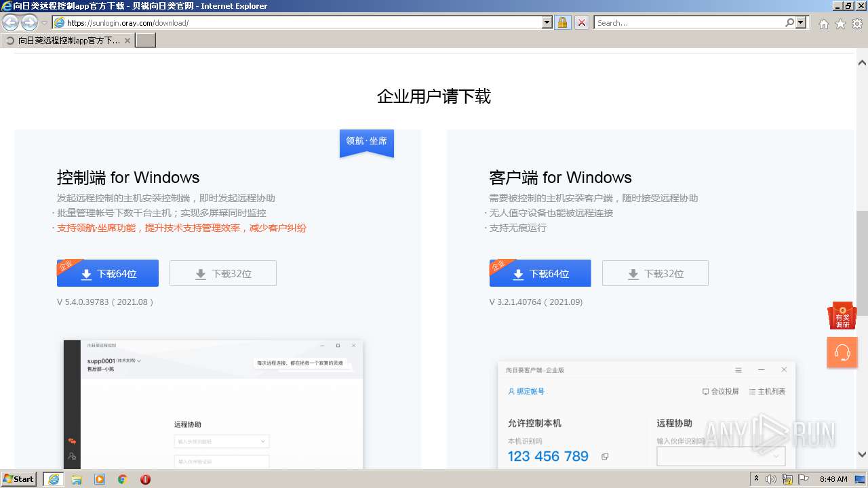Click the Action Center flag icon
868x488 pixels.
[x=802, y=479]
